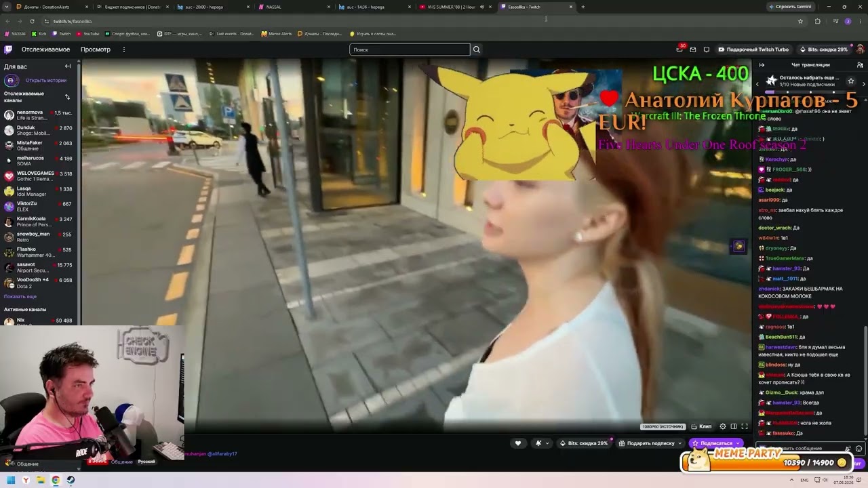Open Chrome from the taskbar
This screenshot has width=868, height=488.
tap(56, 481)
